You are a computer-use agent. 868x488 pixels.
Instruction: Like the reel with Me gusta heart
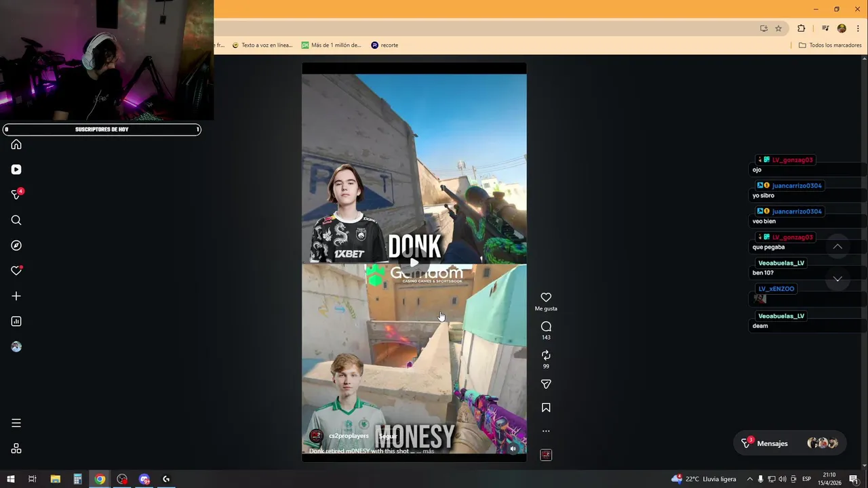coord(546,298)
